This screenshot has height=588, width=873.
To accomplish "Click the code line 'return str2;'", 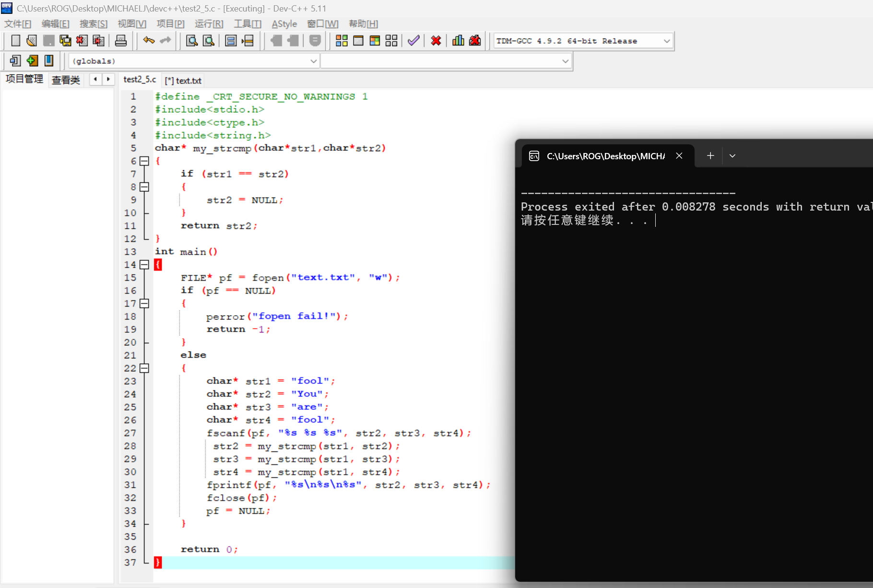I will click(219, 226).
